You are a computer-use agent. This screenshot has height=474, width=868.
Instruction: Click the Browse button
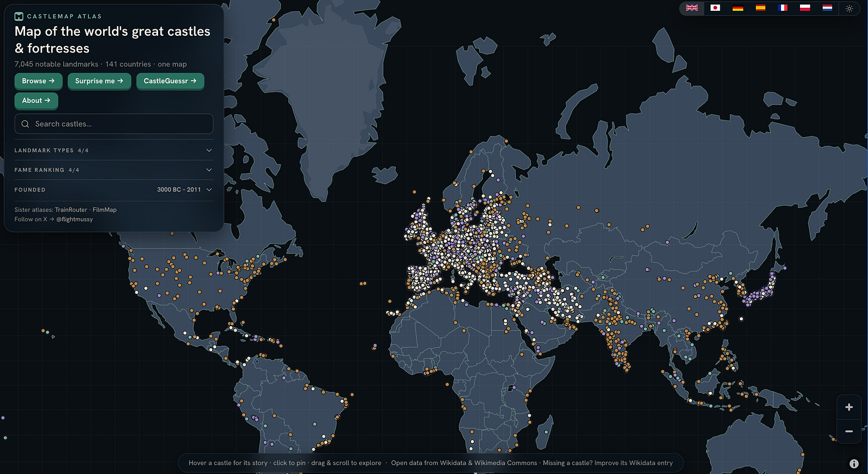point(38,81)
